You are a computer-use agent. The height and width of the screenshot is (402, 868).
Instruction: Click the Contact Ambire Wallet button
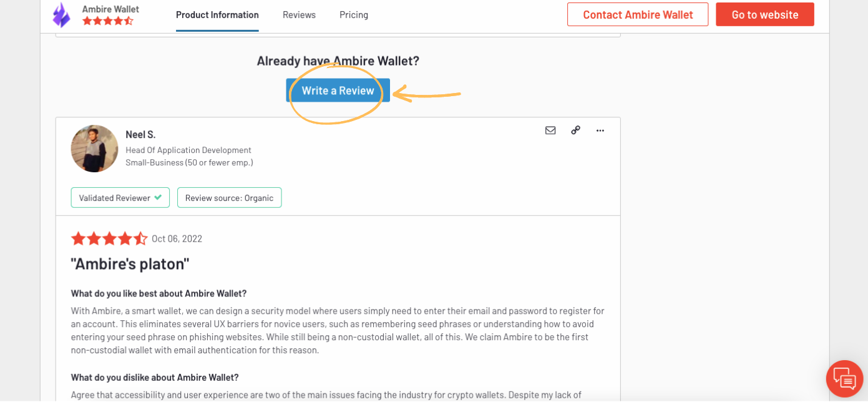638,14
